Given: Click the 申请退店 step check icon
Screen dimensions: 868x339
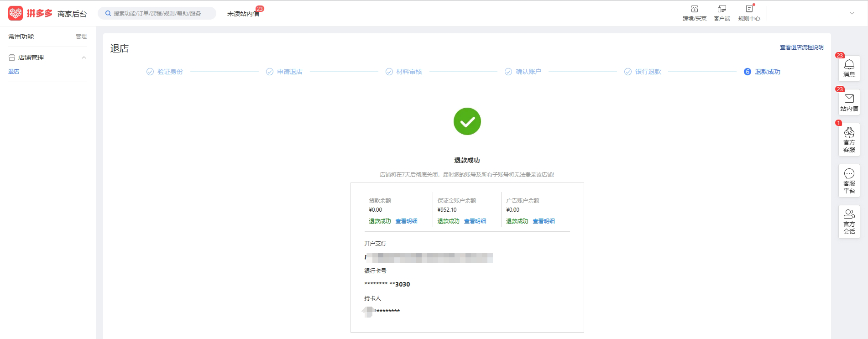Looking at the screenshot, I should pyautogui.click(x=269, y=72).
